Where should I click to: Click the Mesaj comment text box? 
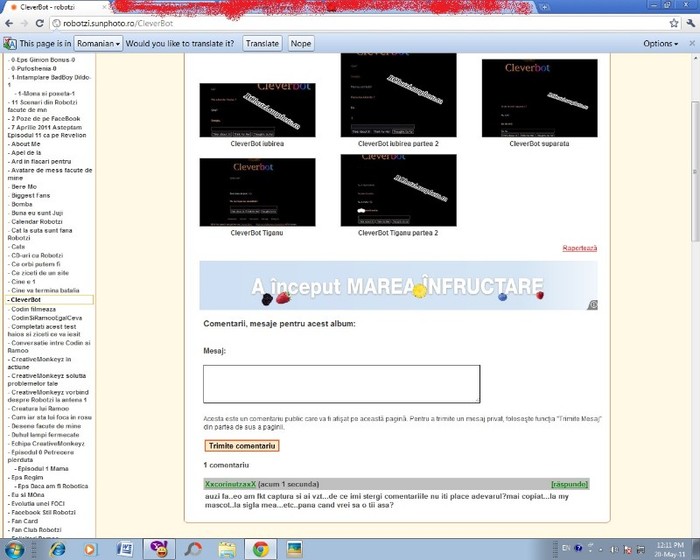[341, 384]
